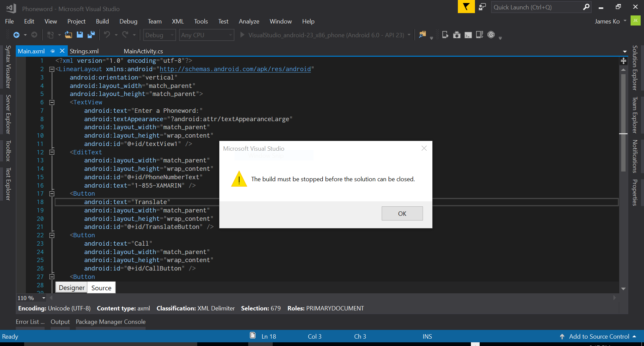Collapse the EditText node at line 12
This screenshot has width=644, height=346.
[52, 152]
